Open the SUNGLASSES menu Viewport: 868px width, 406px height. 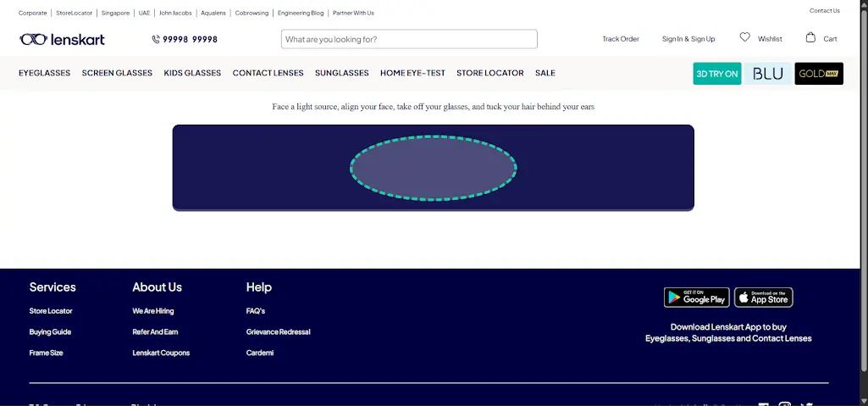pyautogui.click(x=341, y=73)
